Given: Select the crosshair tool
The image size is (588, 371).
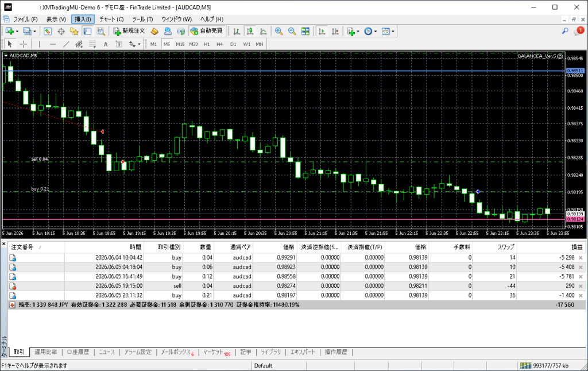Looking at the screenshot, I should coord(23,44).
